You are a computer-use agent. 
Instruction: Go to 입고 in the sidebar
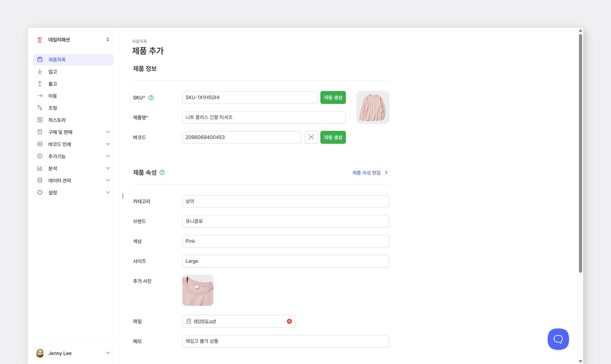point(73,71)
